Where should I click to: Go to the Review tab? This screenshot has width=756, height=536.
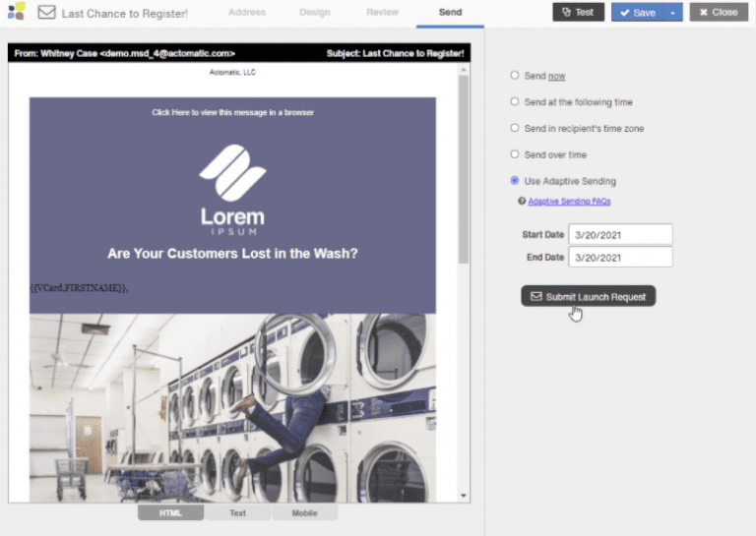(x=382, y=12)
